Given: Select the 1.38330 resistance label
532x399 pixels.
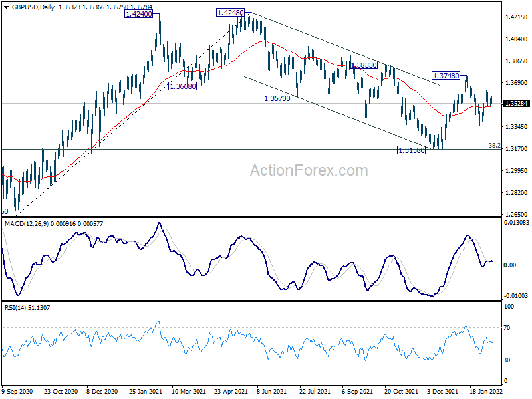Looking at the screenshot, I should pos(364,65).
